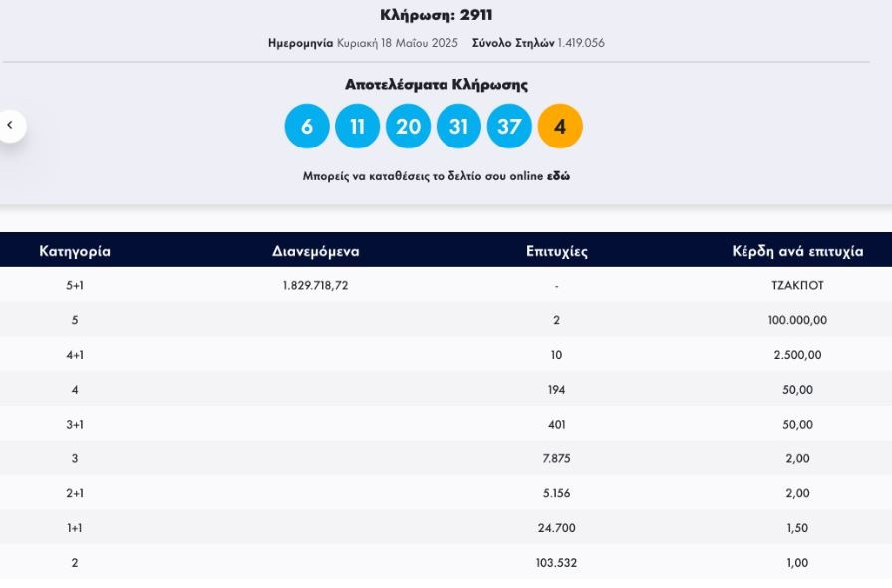Image resolution: width=892 pixels, height=588 pixels.
Task: Open the online ticket 'εδώ' link
Action: (558, 176)
